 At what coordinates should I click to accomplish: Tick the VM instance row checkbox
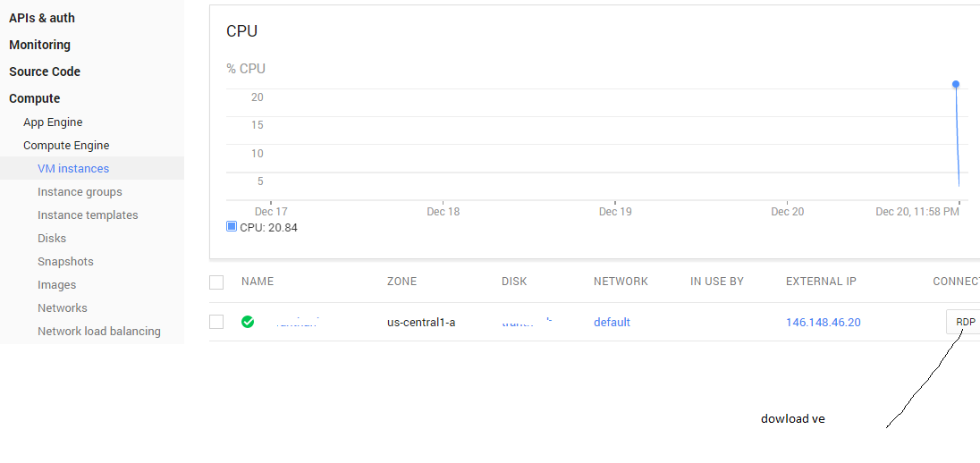[216, 322]
